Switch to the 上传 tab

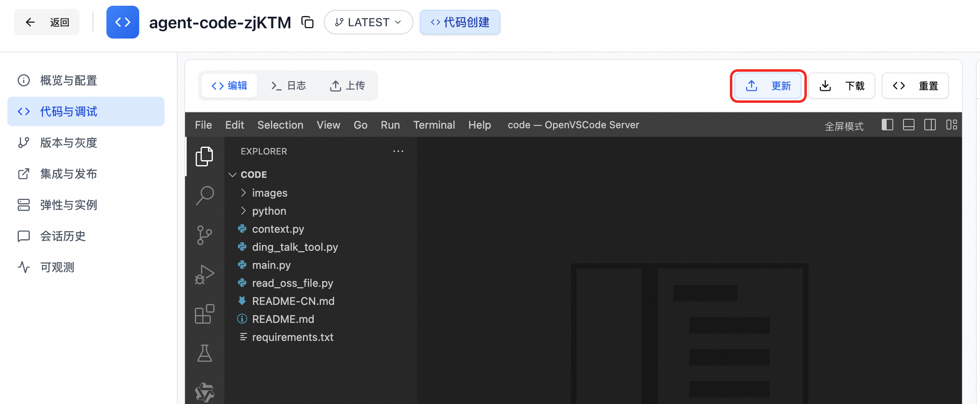click(347, 86)
